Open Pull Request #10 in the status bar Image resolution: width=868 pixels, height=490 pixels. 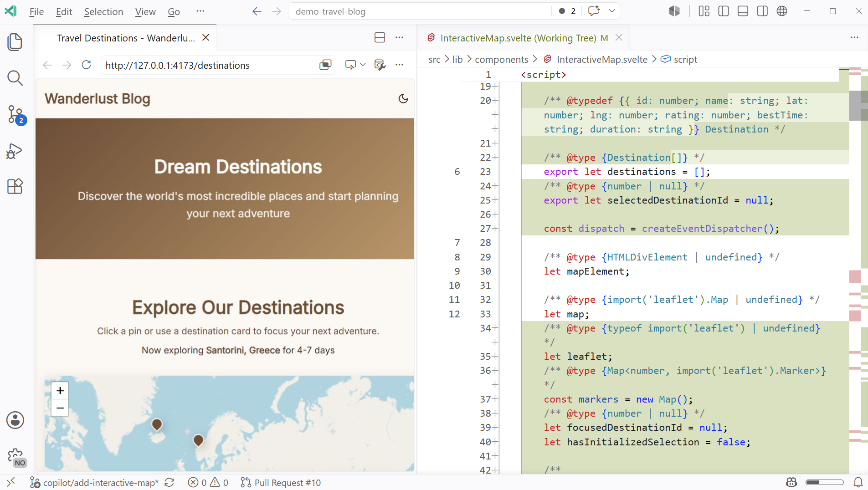coord(281,483)
